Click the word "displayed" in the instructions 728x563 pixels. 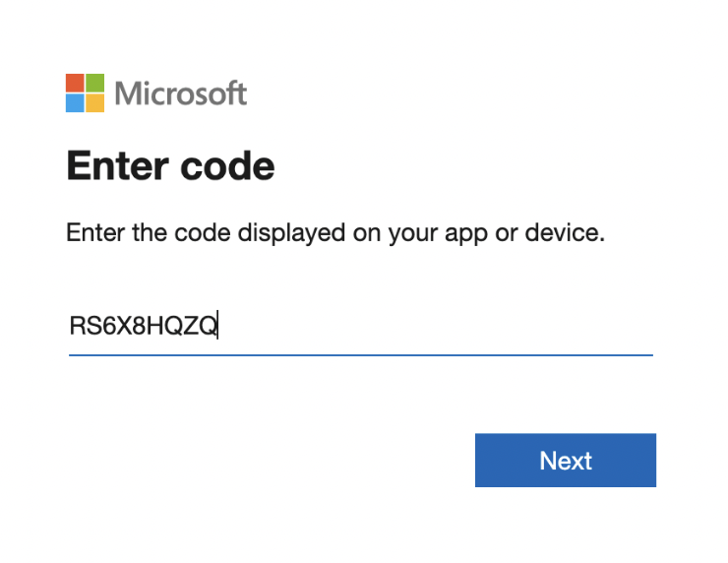(291, 232)
